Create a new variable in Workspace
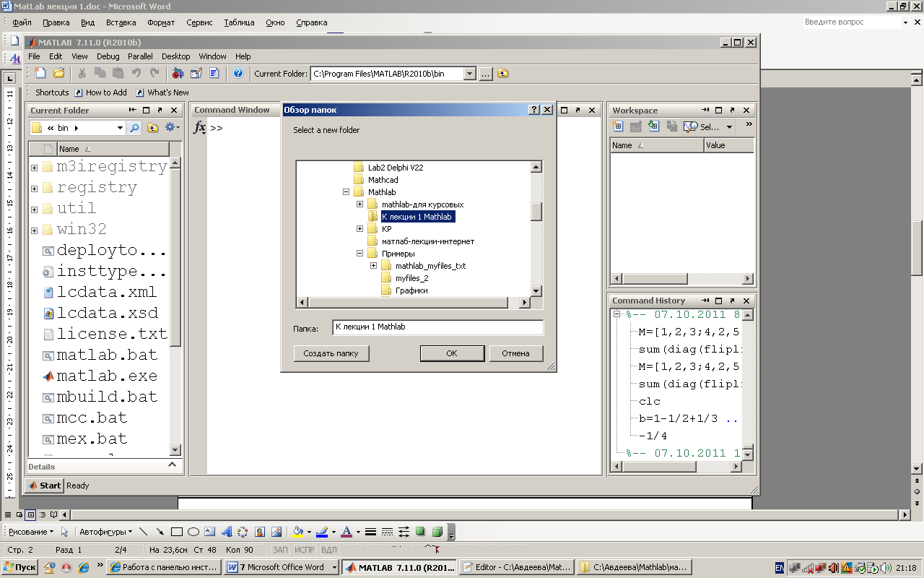 618,126
